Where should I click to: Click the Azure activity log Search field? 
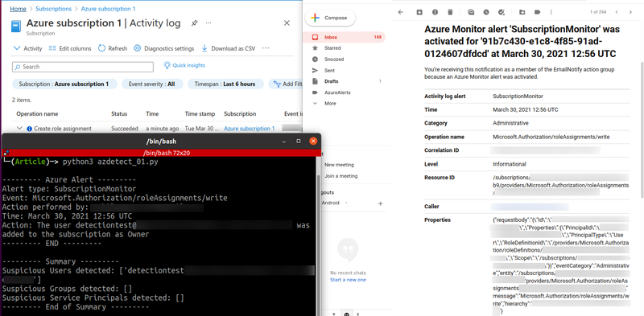(83, 67)
